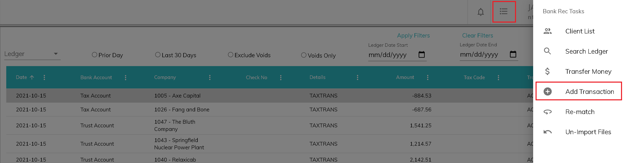This screenshot has height=163, width=644.
Task: Click the Clear Filters link
Action: pyautogui.click(x=477, y=35)
